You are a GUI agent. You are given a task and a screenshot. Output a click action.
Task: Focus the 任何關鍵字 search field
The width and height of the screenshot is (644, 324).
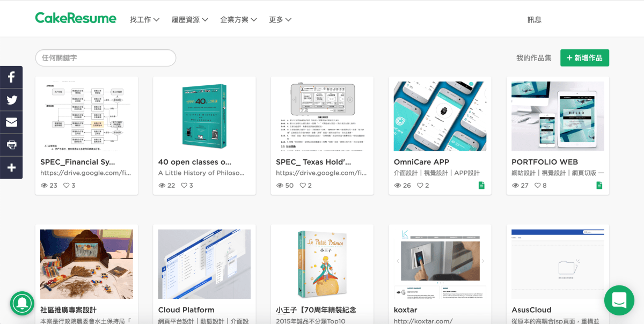pyautogui.click(x=106, y=58)
